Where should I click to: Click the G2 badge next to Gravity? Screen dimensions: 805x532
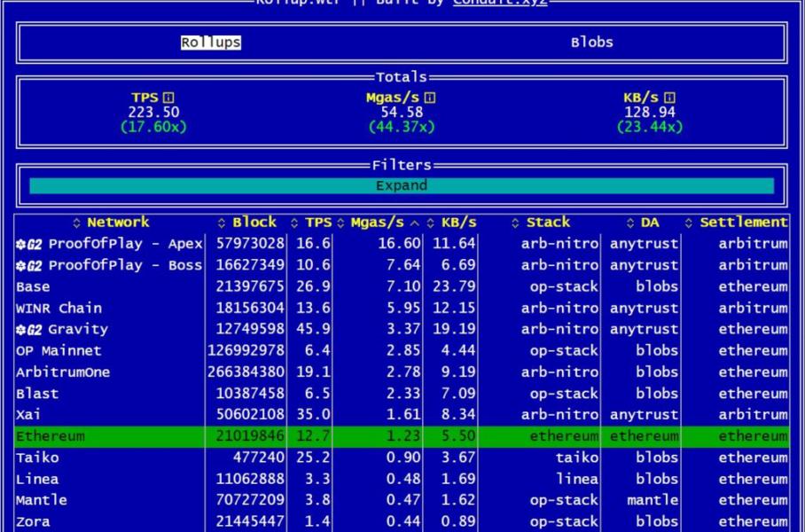click(x=28, y=330)
